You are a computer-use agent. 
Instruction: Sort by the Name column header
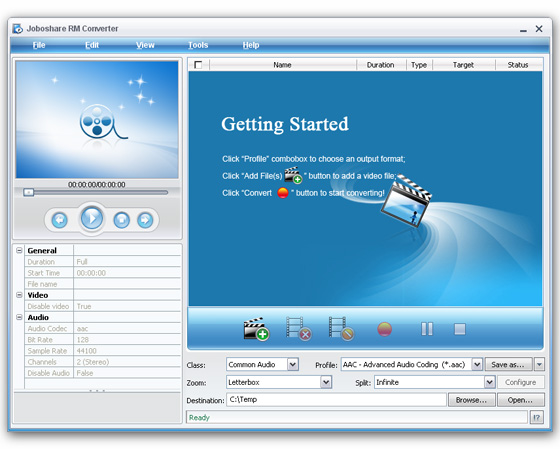point(282,65)
